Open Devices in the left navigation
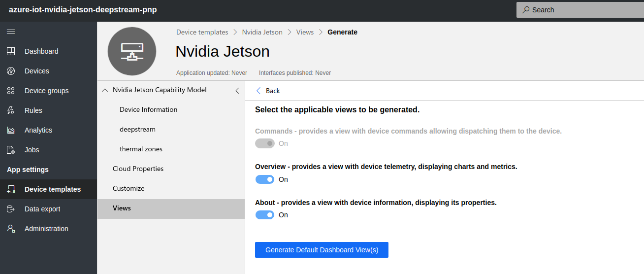This screenshot has height=274, width=644. click(48, 71)
